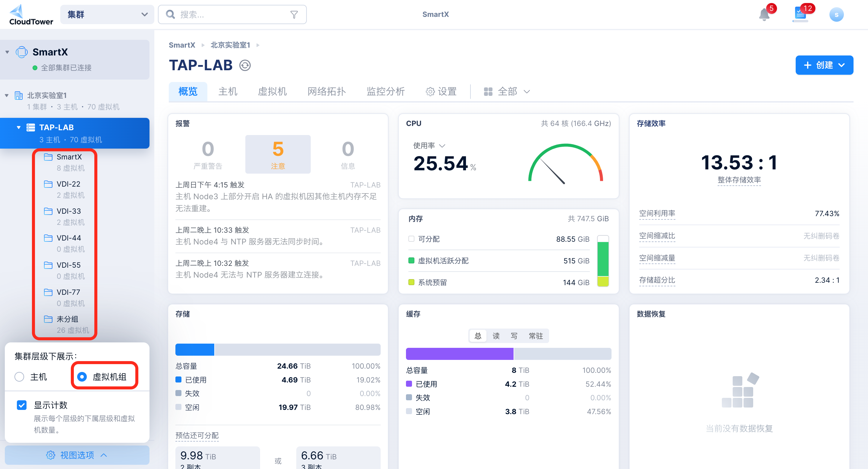Click the purple cache usage bar
Image resolution: width=868 pixels, height=469 pixels.
point(460,354)
